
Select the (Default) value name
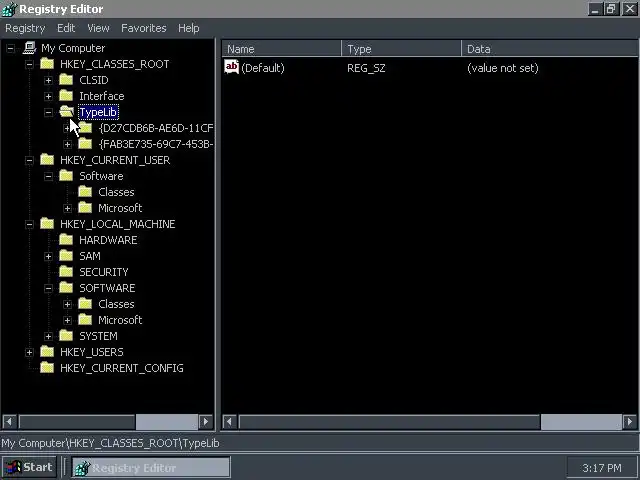pos(262,68)
